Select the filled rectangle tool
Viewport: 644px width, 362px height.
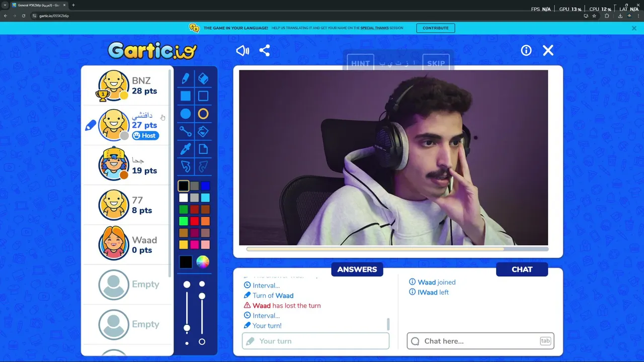click(186, 96)
